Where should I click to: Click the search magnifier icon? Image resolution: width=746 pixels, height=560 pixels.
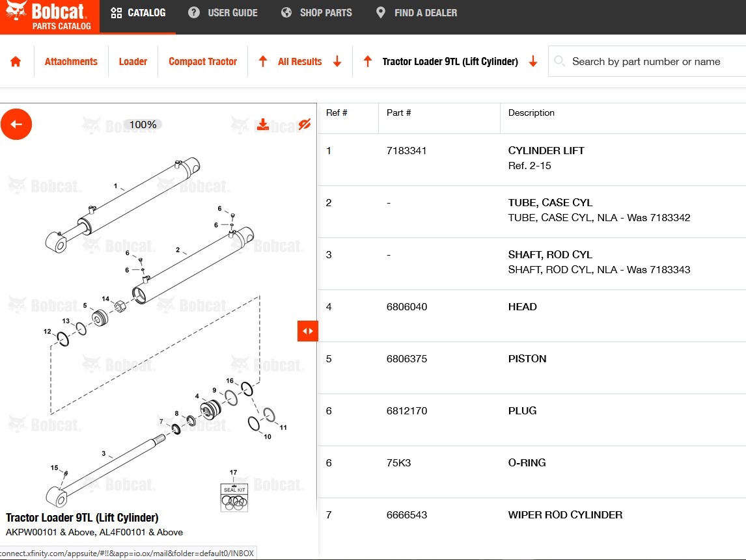click(x=560, y=61)
